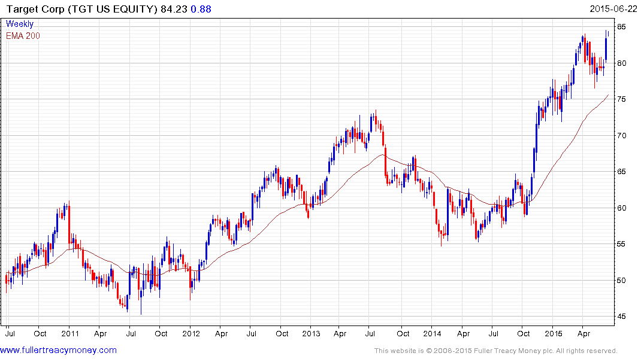Click the 'EMA 200' legend label
The height and width of the screenshot is (359, 644).
coord(23,36)
